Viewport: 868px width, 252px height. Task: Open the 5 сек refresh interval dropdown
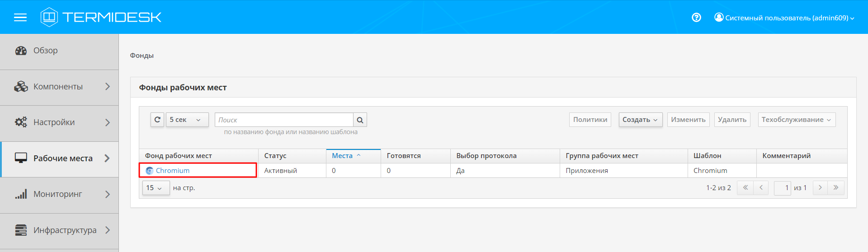click(187, 120)
